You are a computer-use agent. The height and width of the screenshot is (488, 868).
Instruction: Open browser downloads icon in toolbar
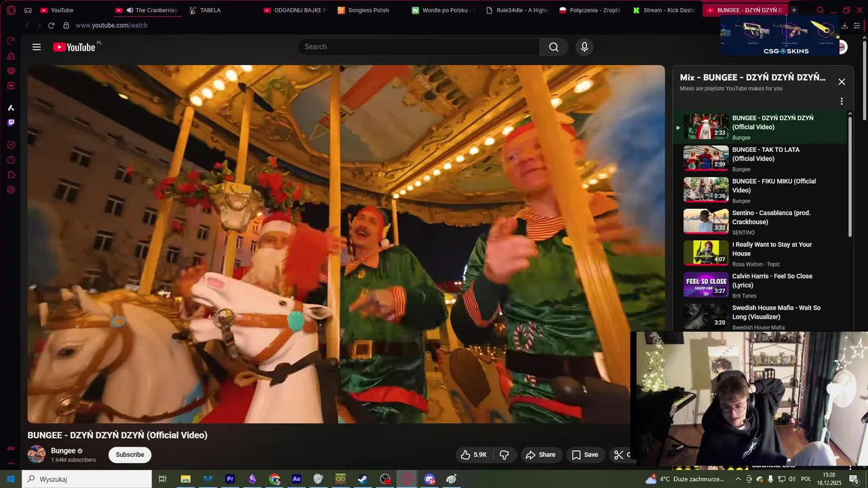point(844,25)
